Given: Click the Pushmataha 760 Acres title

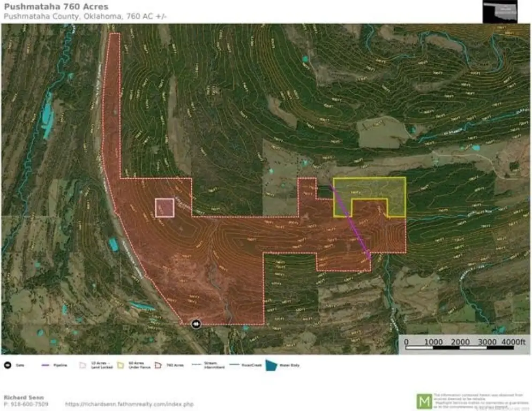Looking at the screenshot, I should click(x=56, y=7).
